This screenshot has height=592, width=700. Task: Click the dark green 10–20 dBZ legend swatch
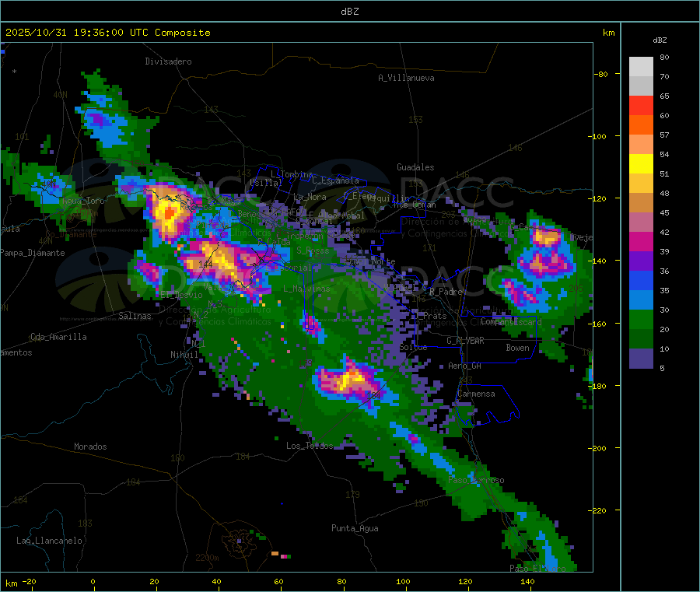point(641,339)
